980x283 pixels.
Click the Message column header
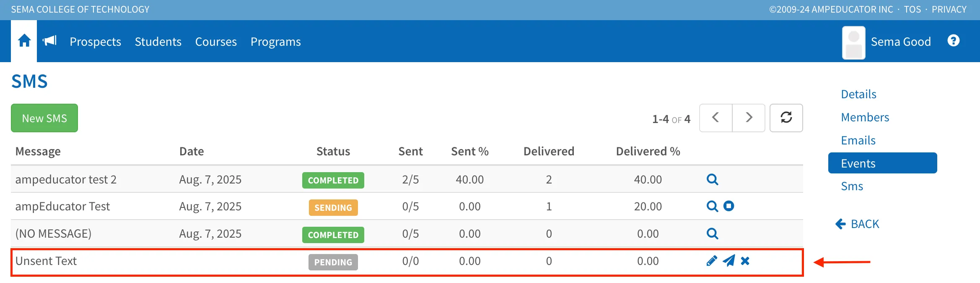click(38, 151)
